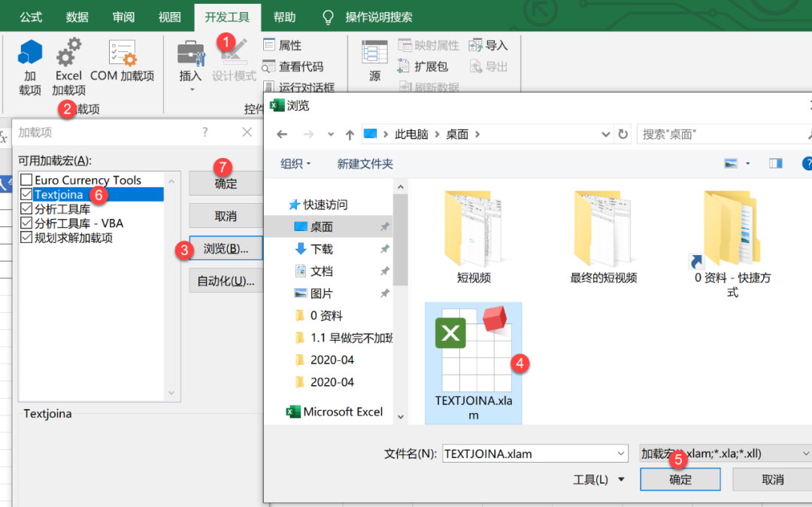Select the TEXTJOINA.xlam file thumbnail
The image size is (812, 507).
(474, 346)
